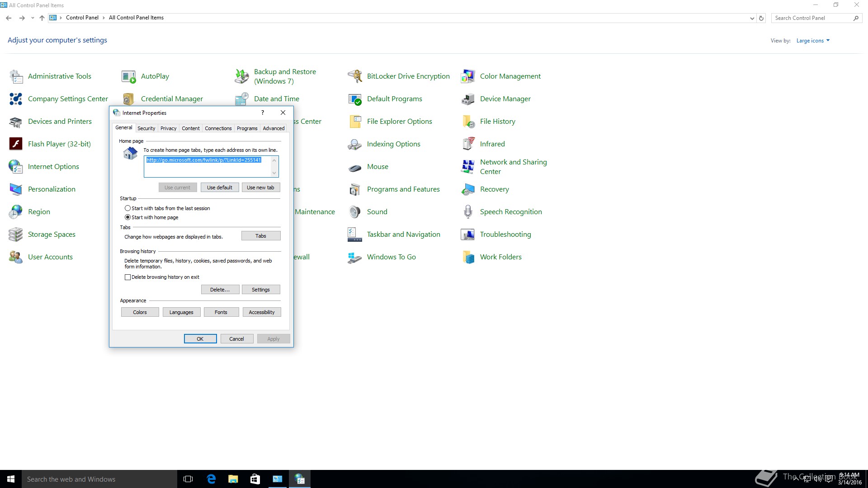Open the Programs and Features icon
Image resolution: width=868 pixels, height=488 pixels.
[355, 189]
